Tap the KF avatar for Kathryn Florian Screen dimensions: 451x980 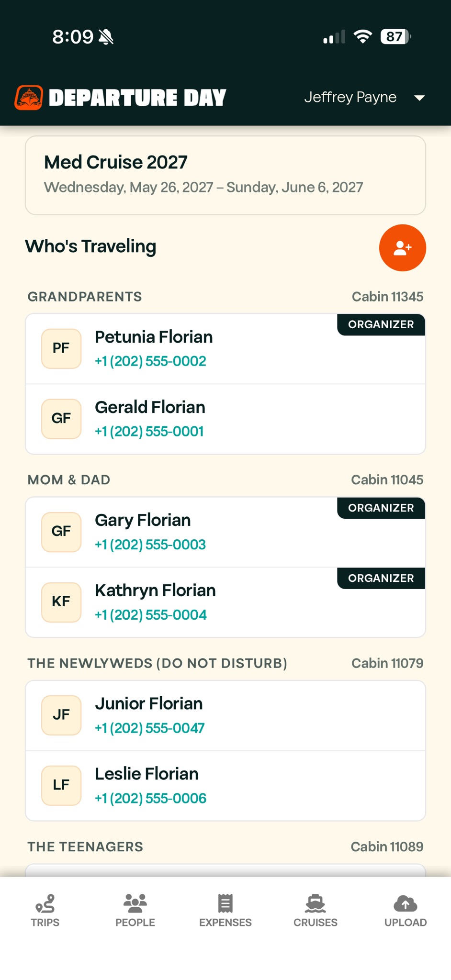tap(61, 602)
